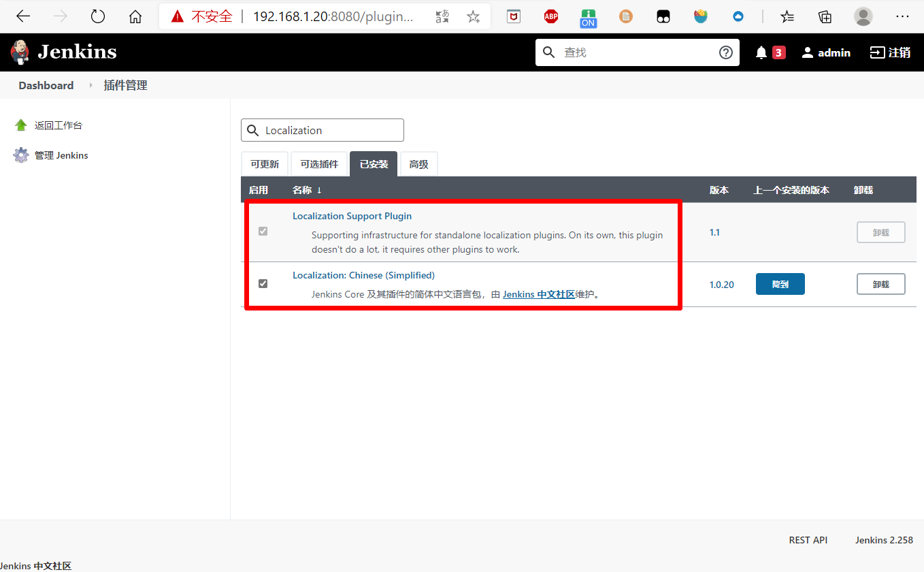Click the blue cloud extension icon
924x572 pixels.
click(x=738, y=16)
